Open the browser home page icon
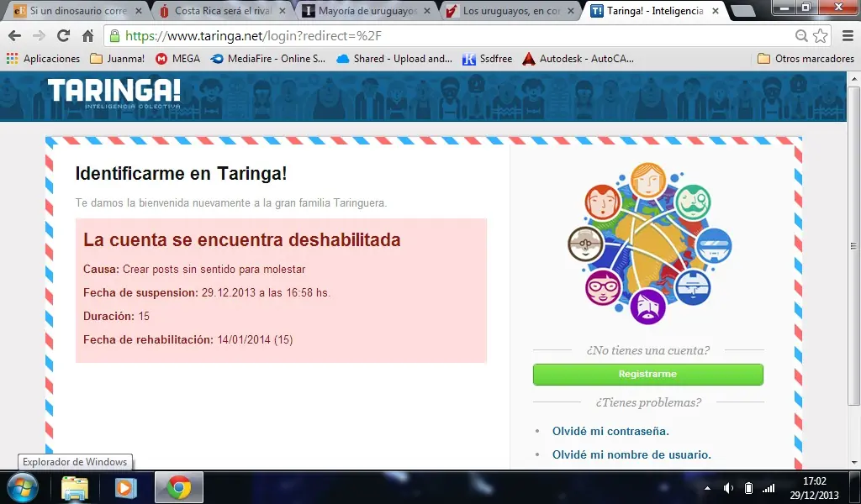861x504 pixels. coord(87,36)
